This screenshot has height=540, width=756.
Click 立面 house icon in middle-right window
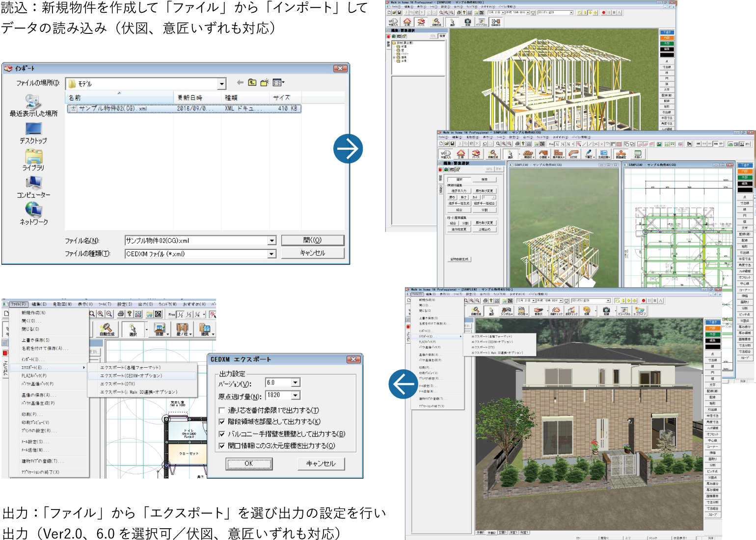pyautogui.click(x=461, y=154)
